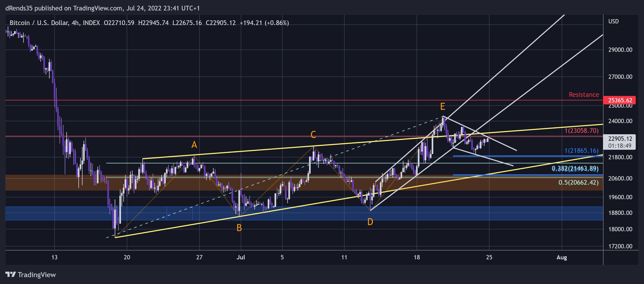The image size is (644, 284).
Task: Click the 20600.00 price axis label
Action: [x=620, y=178]
